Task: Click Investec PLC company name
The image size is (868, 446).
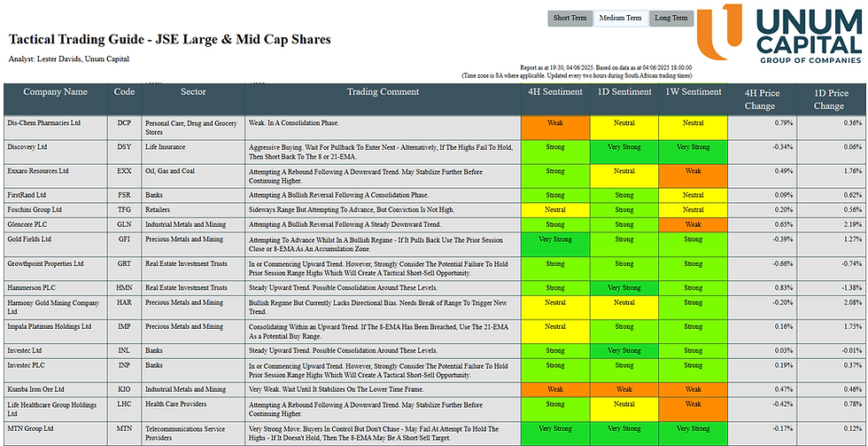Action: point(26,365)
